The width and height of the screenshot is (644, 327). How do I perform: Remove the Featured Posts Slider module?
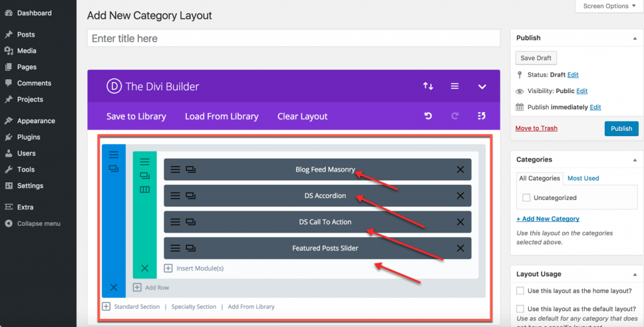[x=460, y=248]
